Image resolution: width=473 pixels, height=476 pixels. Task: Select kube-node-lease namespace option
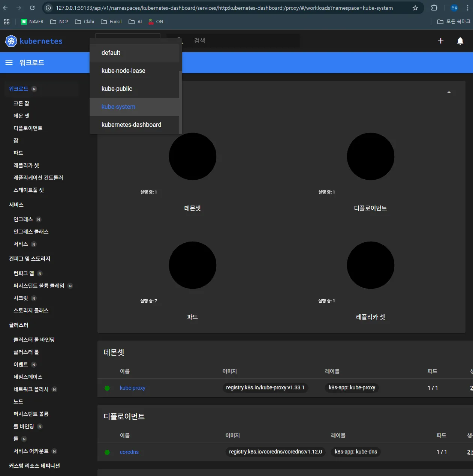point(135,71)
